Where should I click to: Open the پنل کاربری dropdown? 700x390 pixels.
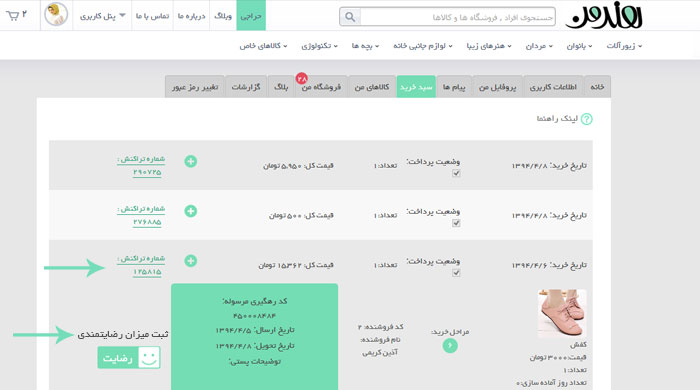pyautogui.click(x=103, y=16)
